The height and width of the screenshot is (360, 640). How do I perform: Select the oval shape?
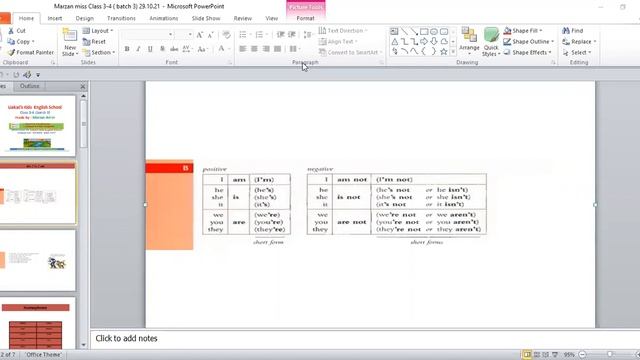(x=434, y=31)
